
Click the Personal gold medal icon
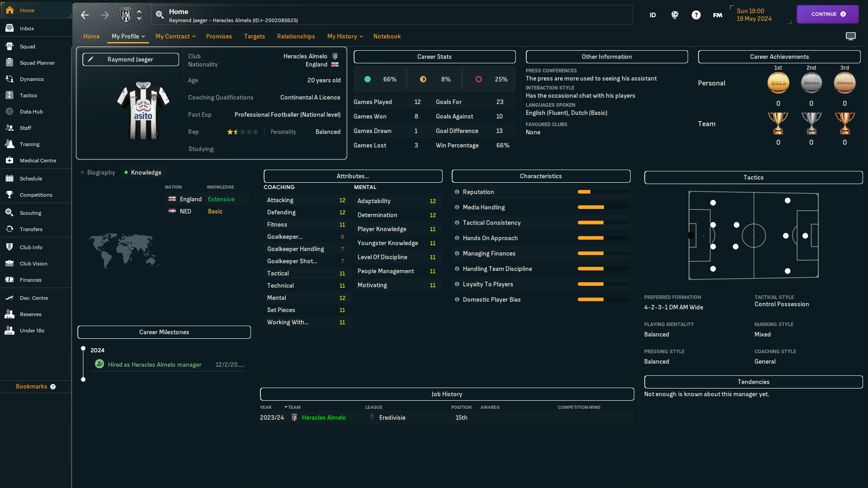tap(778, 83)
